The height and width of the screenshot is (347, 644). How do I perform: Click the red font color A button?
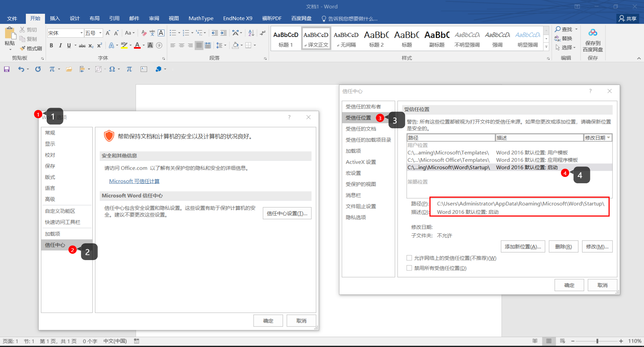point(137,46)
